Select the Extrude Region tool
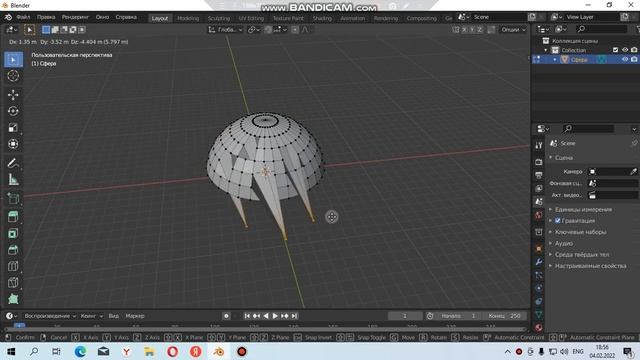 [13, 217]
